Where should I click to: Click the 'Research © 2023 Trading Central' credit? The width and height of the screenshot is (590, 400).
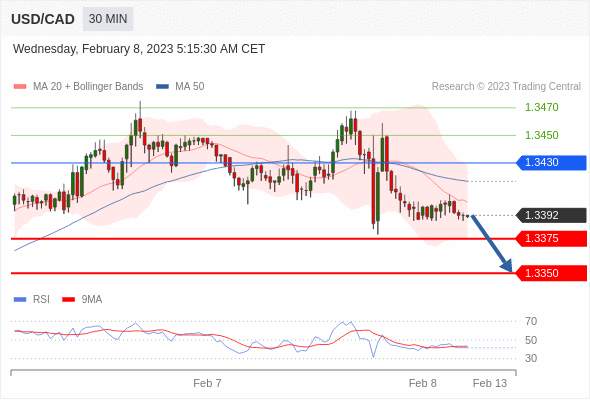pyautogui.click(x=506, y=87)
